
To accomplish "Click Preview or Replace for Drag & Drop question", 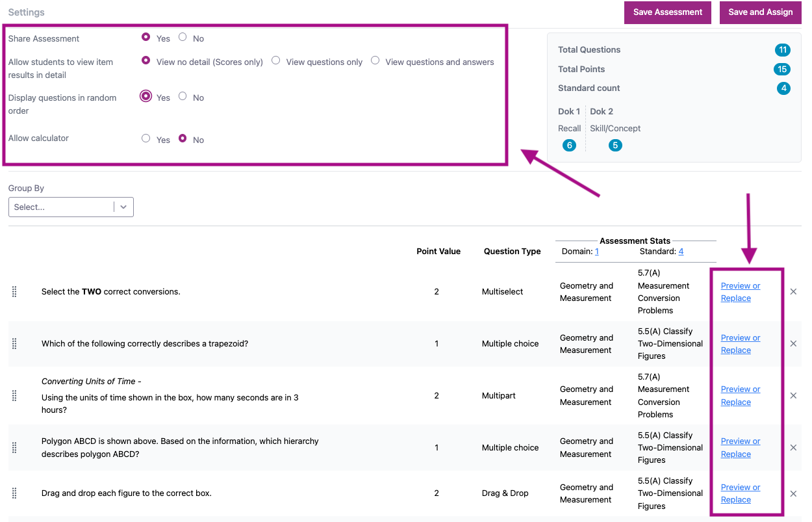I will pos(740,493).
